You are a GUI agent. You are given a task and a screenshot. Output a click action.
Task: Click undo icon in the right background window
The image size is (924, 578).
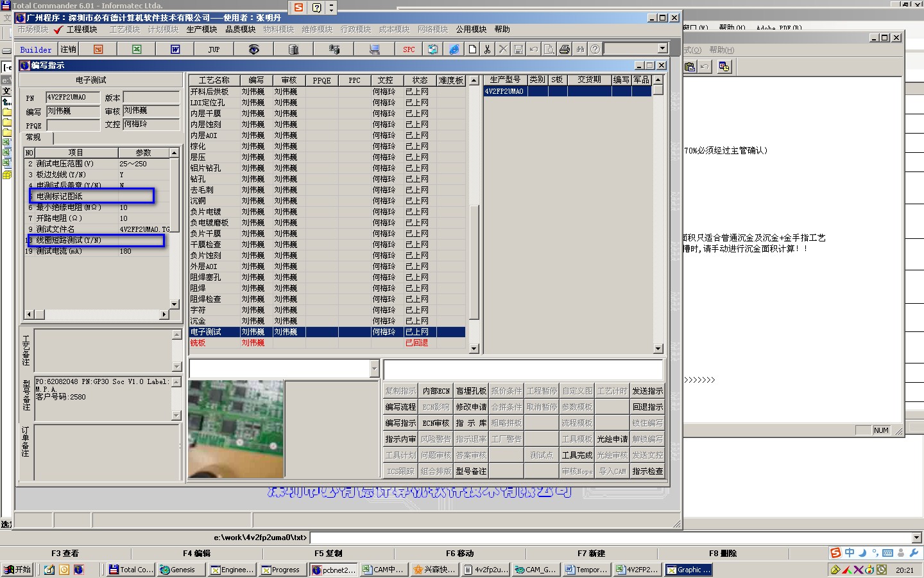pos(705,67)
